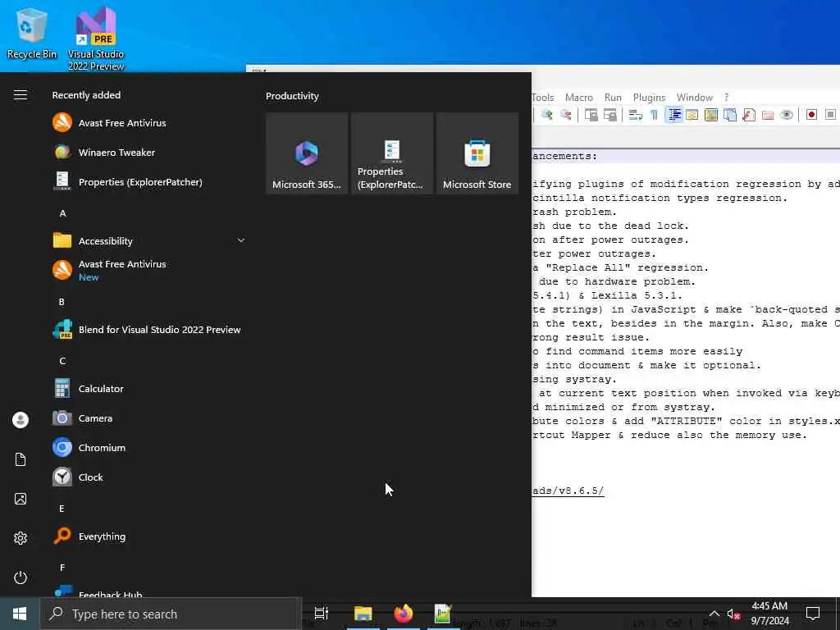Open the Window menu in Notepad++
The image size is (840, 630).
coord(694,98)
